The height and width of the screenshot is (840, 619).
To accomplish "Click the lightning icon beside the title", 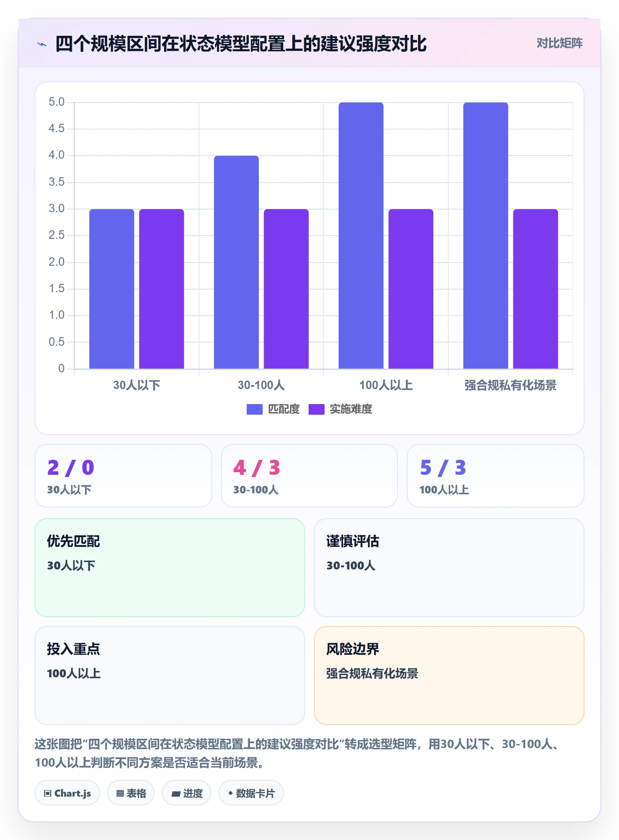I will (42, 44).
